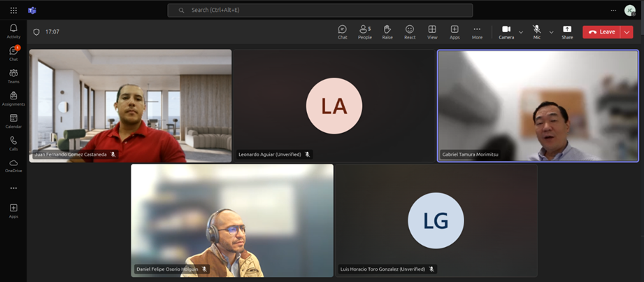Switch to Calendar in the sidebar

pos(13,121)
